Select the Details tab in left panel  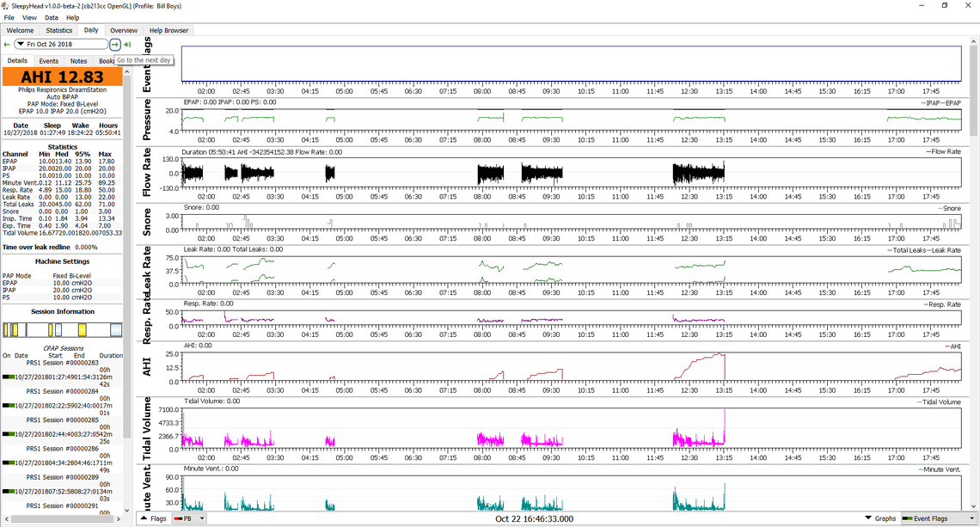coord(17,61)
